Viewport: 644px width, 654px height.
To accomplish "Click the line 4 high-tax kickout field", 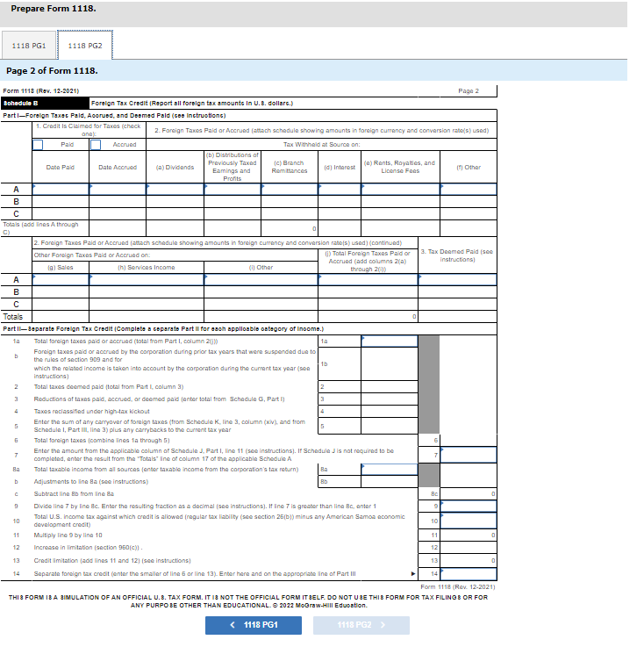I will pos(390,411).
